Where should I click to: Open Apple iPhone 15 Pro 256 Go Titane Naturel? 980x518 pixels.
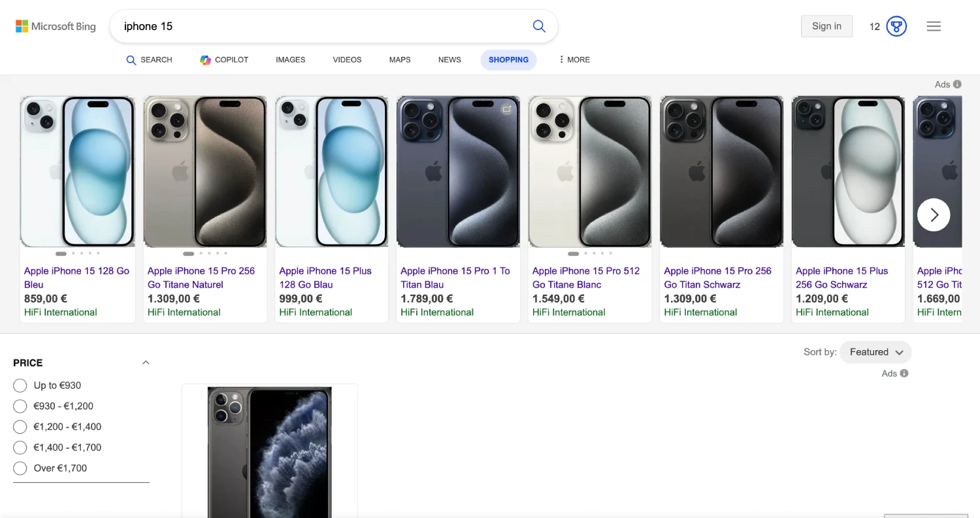click(x=201, y=278)
